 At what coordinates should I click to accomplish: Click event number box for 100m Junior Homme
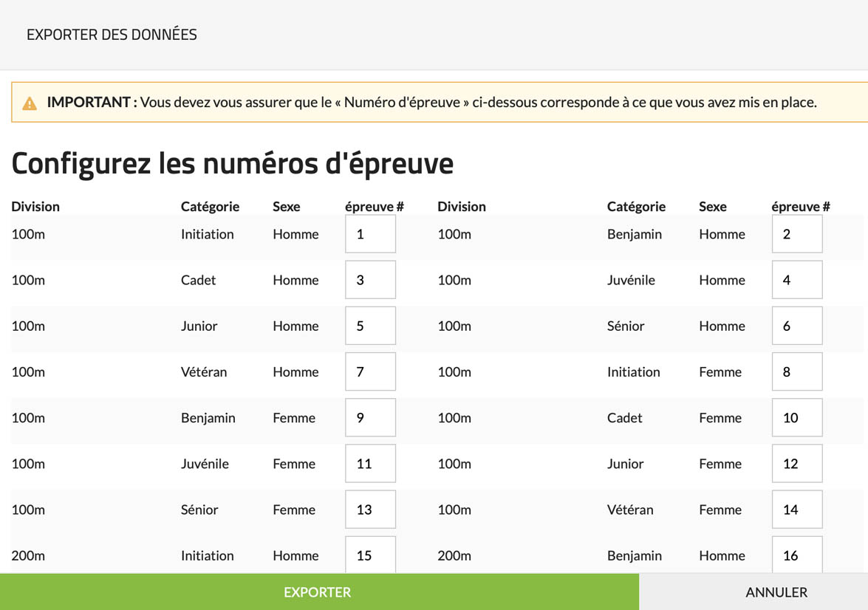pos(370,326)
